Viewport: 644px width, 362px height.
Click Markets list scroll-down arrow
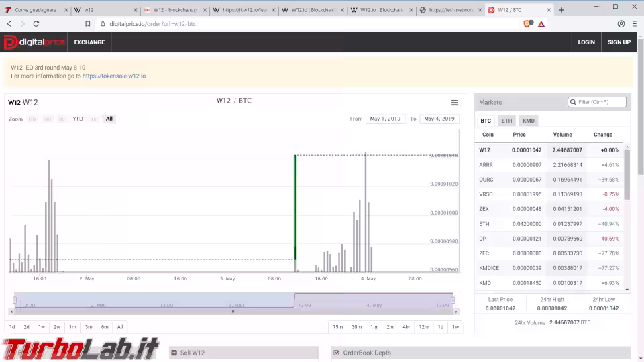pyautogui.click(x=627, y=290)
